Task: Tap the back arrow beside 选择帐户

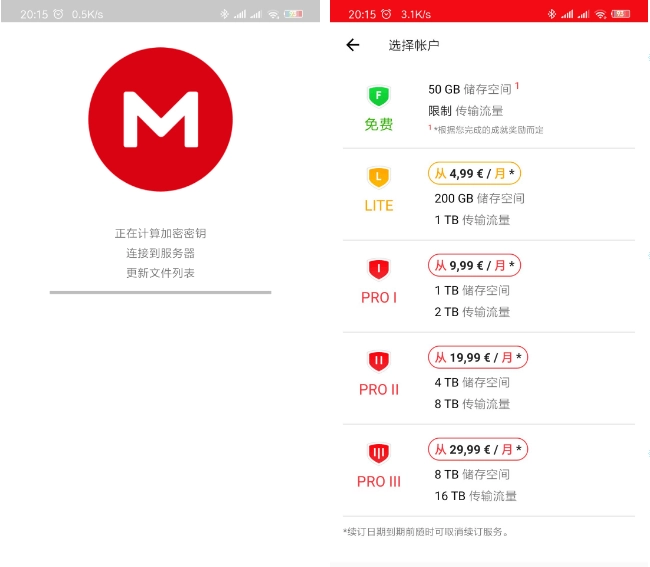Action: click(x=352, y=45)
